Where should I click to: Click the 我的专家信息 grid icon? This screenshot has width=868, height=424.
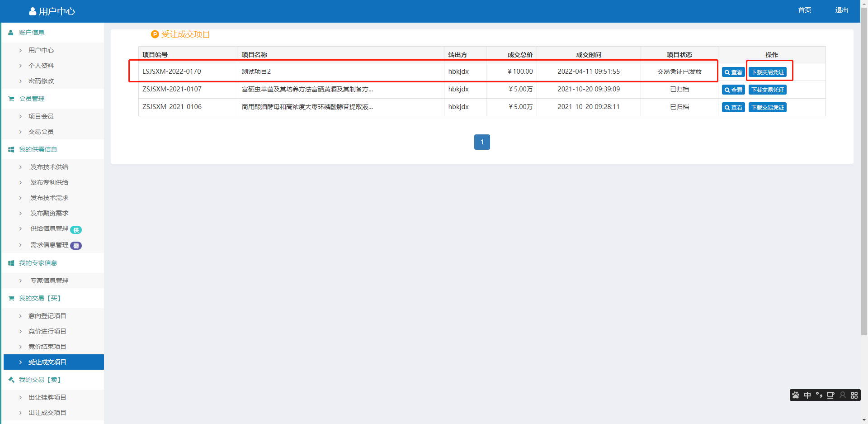pos(11,263)
